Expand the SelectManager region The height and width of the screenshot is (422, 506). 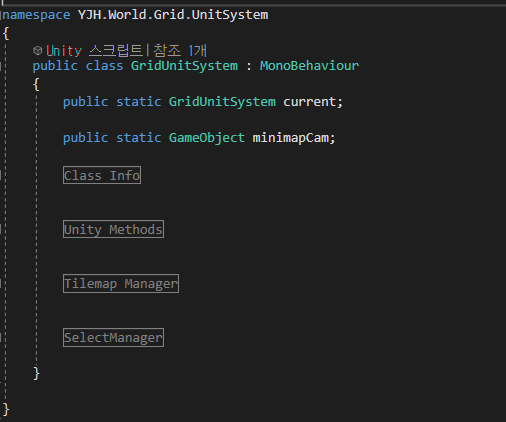[x=113, y=337]
